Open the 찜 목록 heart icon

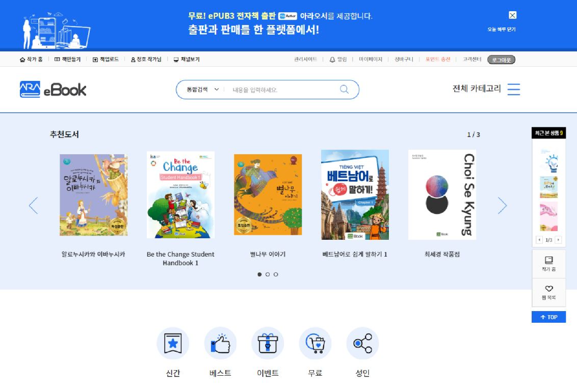click(x=548, y=292)
